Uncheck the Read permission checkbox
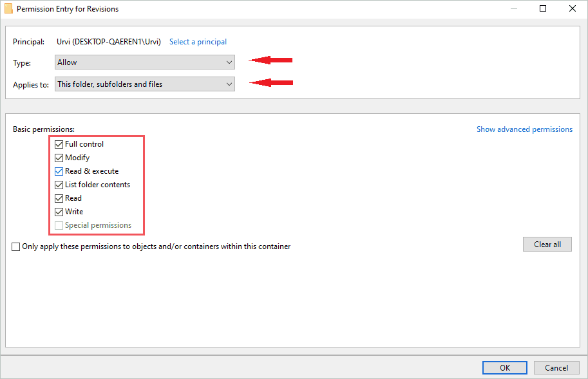Image resolution: width=588 pixels, height=379 pixels. point(59,198)
